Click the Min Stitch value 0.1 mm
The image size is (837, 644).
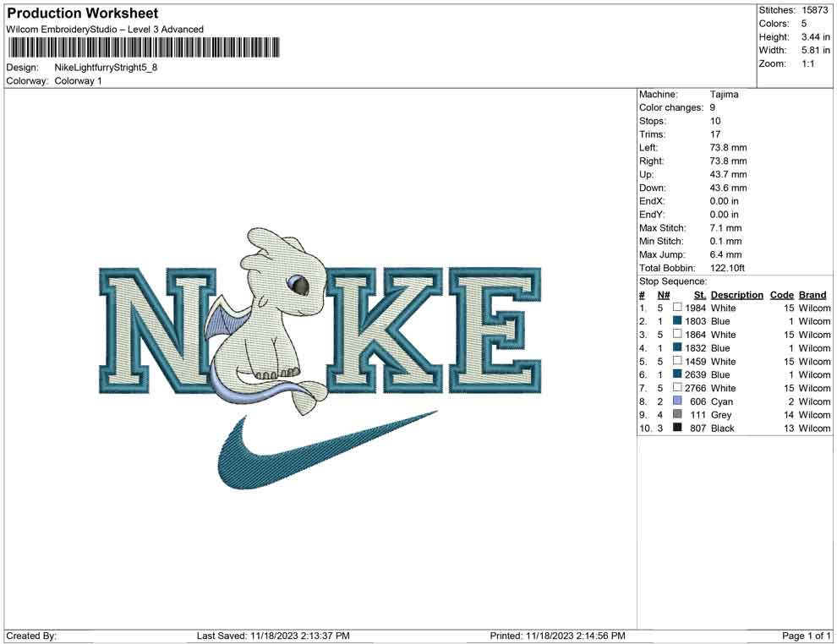[x=726, y=241]
